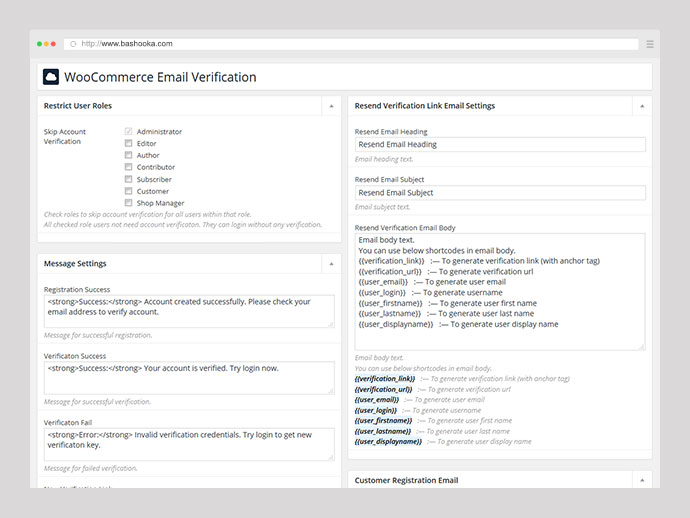Click the green window control dot
690x518 pixels.
click(x=40, y=44)
